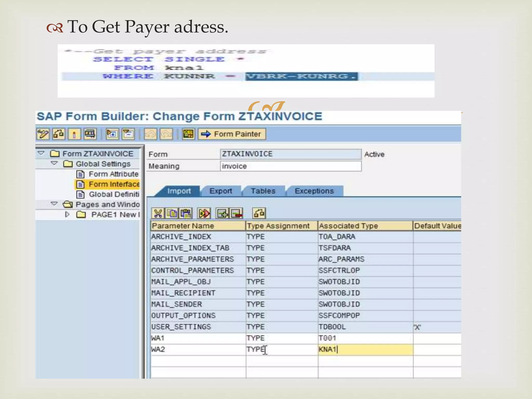The image size is (532, 399).
Task: Click the Field List on/off icon
Action: click(188, 134)
